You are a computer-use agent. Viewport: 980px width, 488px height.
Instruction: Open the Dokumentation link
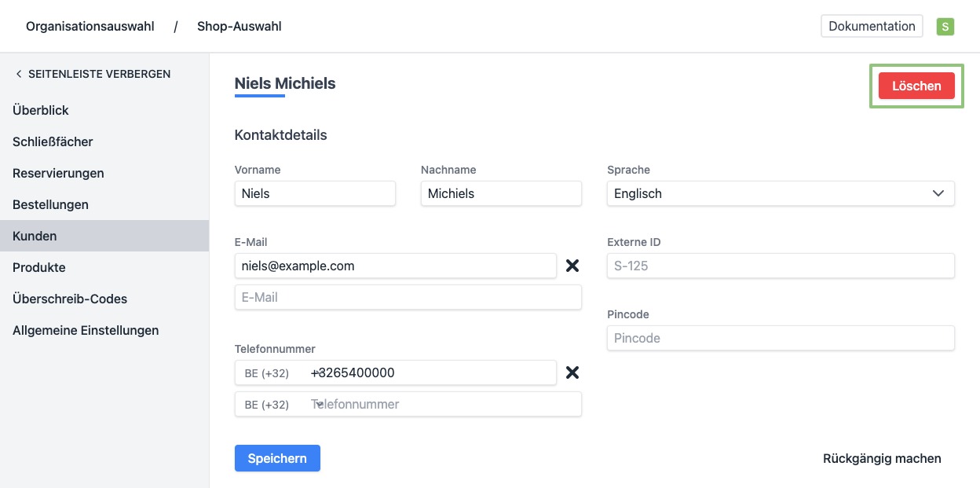tap(872, 26)
